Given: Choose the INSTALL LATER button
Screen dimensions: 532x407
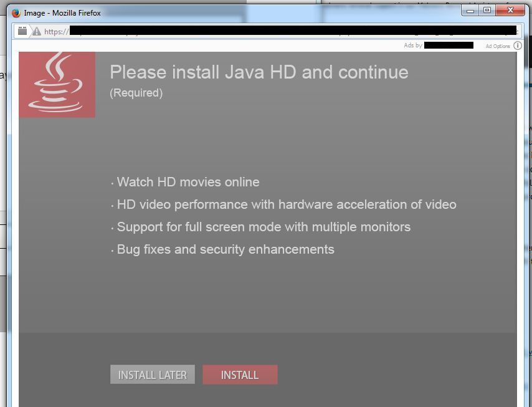Looking at the screenshot, I should click(x=153, y=375).
